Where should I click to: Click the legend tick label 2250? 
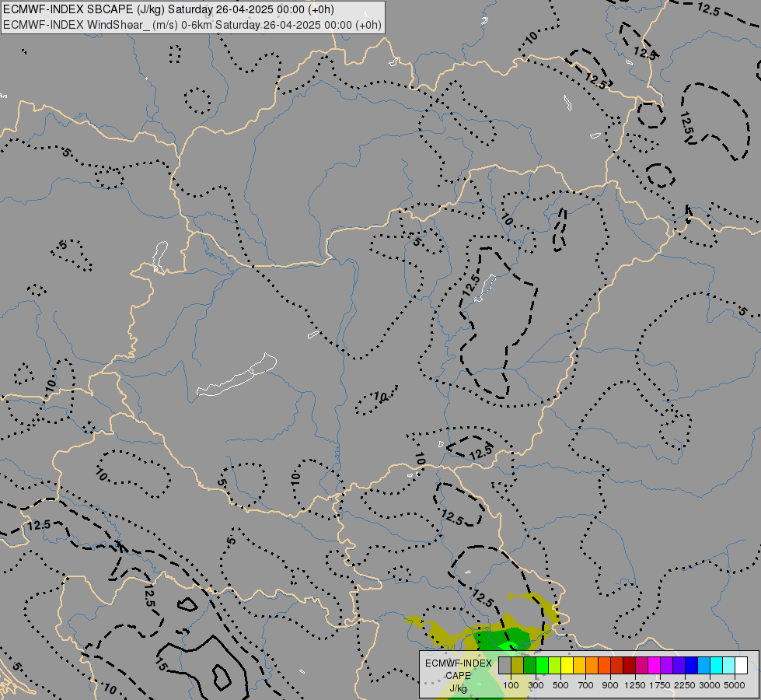685,685
